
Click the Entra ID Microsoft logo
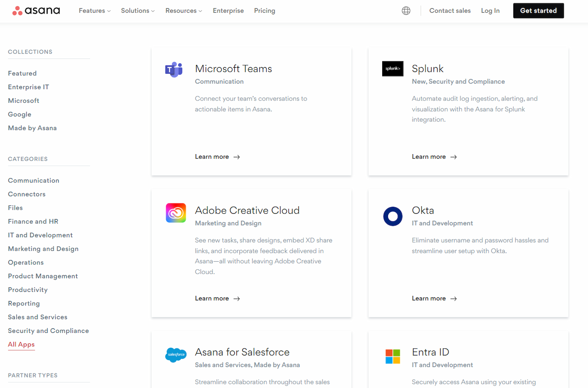(393, 356)
